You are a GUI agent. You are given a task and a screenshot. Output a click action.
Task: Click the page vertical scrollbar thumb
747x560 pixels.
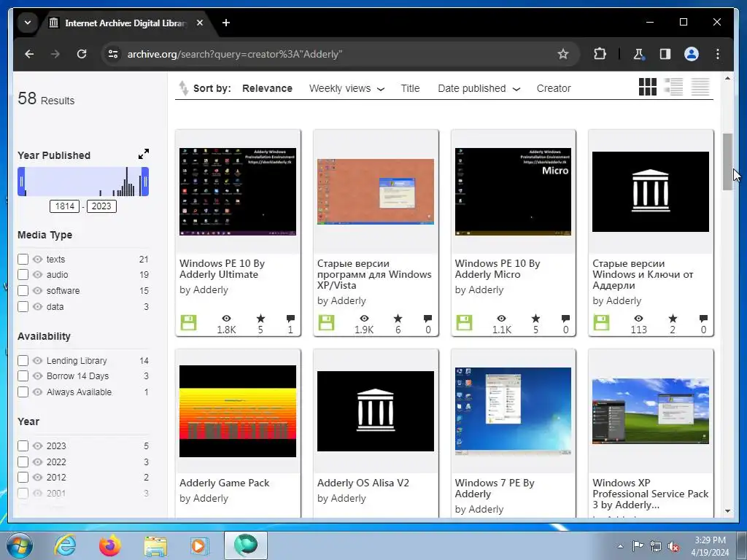click(727, 162)
